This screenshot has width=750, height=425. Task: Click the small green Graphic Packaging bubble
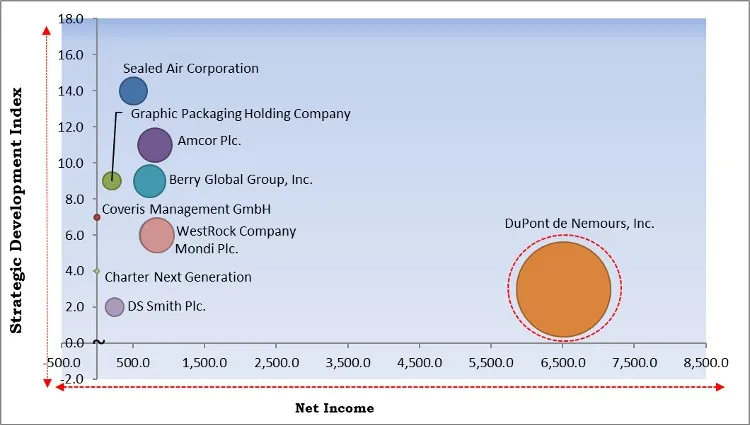point(112,181)
